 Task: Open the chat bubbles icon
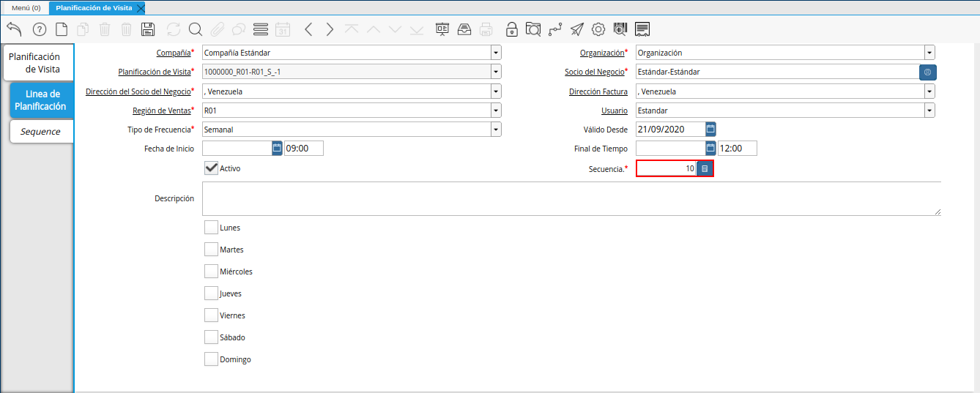tap(239, 29)
